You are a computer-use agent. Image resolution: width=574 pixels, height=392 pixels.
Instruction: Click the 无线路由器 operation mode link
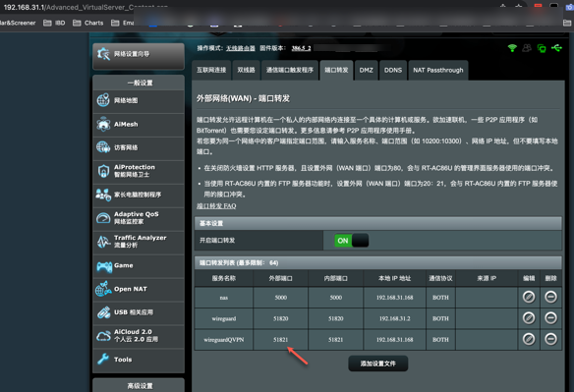coord(241,48)
